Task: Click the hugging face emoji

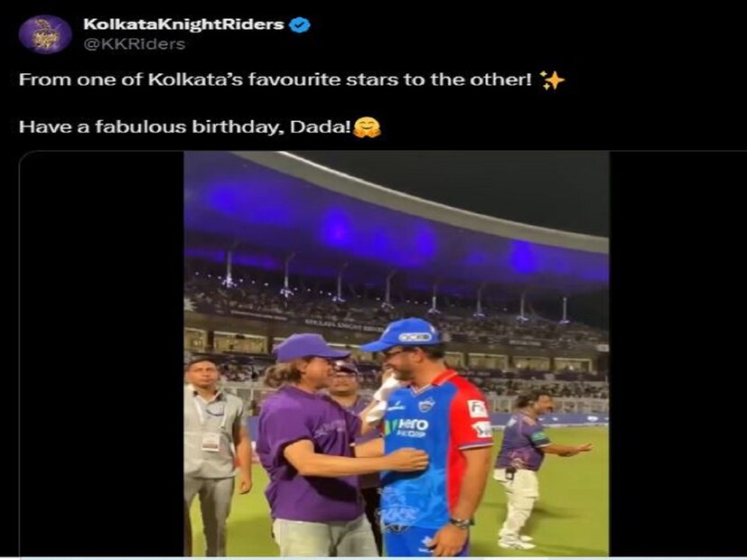Action: click(367, 127)
